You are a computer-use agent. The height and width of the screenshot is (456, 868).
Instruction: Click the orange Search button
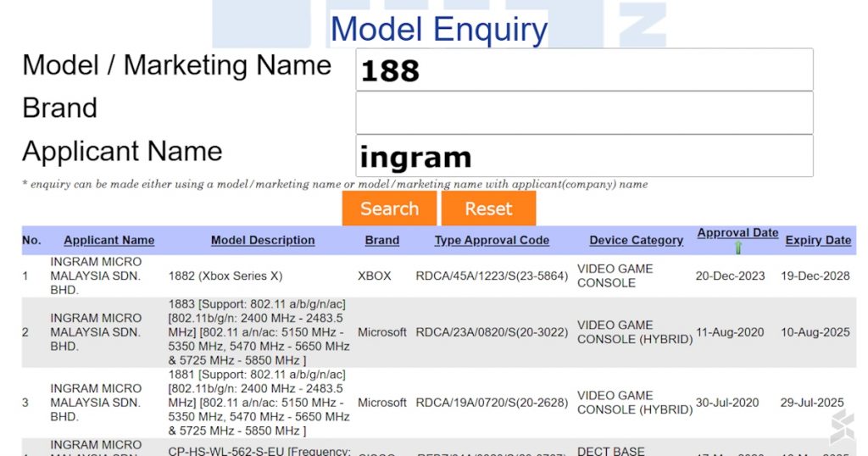point(389,209)
